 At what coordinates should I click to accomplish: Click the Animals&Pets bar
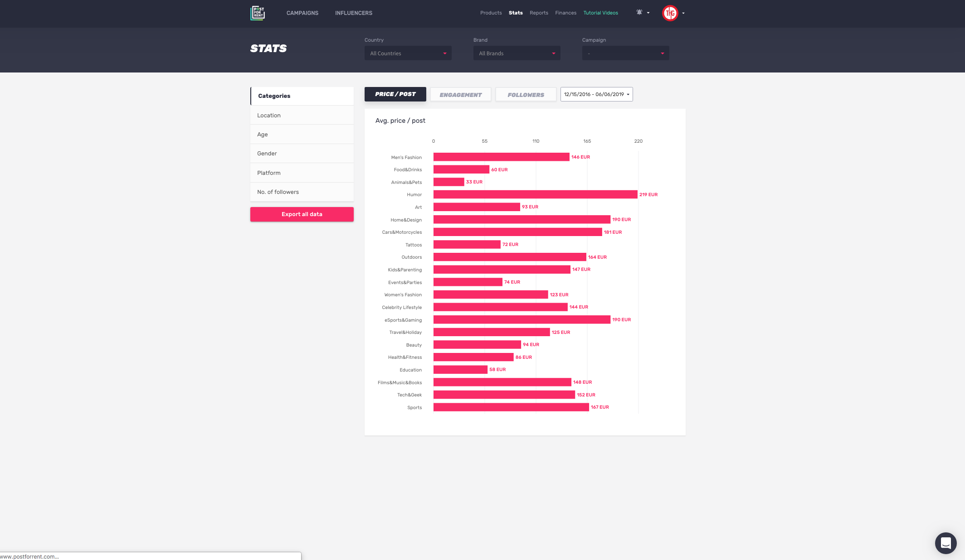[449, 182]
